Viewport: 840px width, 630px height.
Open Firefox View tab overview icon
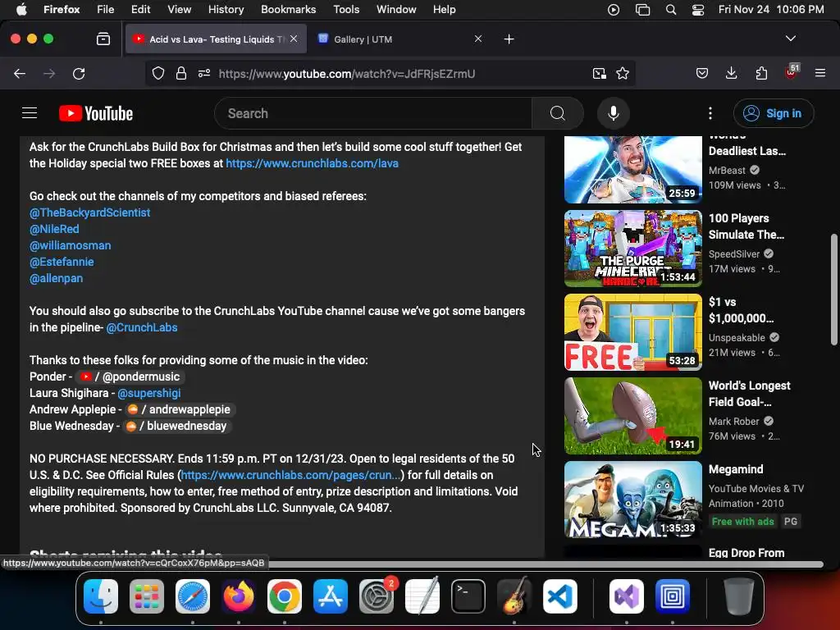[x=103, y=39]
